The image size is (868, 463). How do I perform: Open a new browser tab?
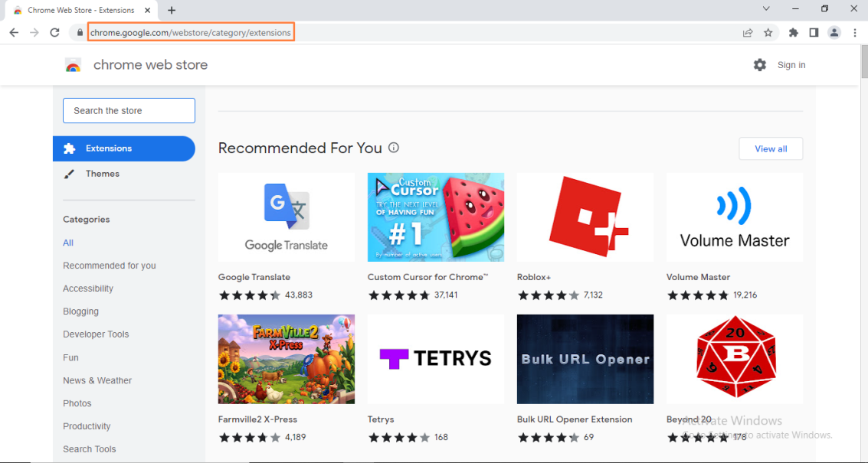[172, 11]
